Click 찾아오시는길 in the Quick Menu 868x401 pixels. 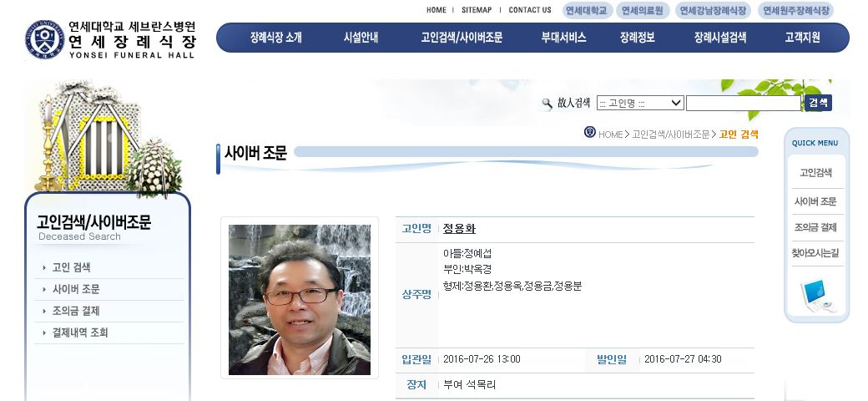point(815,253)
